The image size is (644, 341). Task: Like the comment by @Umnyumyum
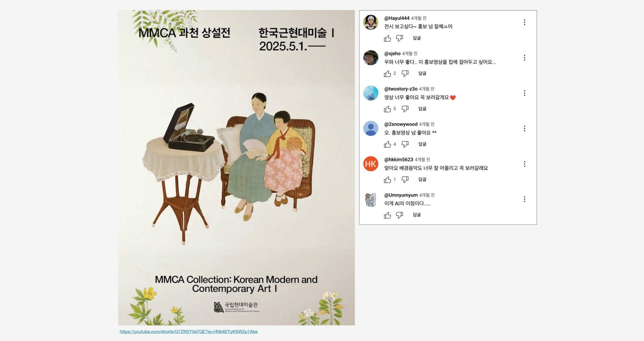pyautogui.click(x=387, y=215)
